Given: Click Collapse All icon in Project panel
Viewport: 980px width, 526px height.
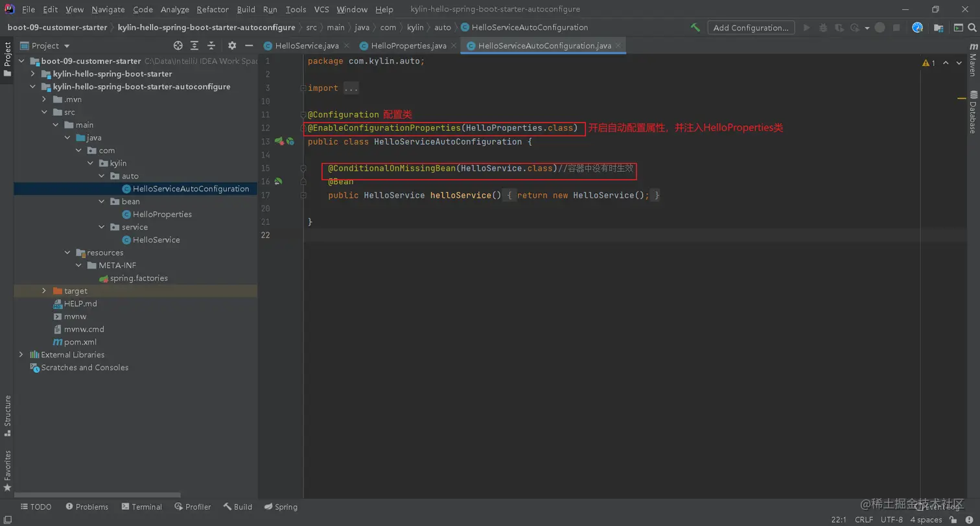Looking at the screenshot, I should [x=211, y=45].
